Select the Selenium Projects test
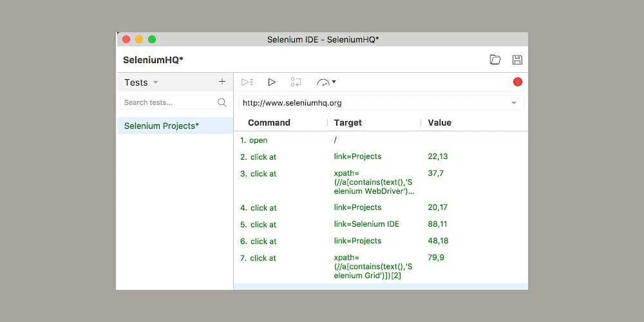 tap(175, 126)
